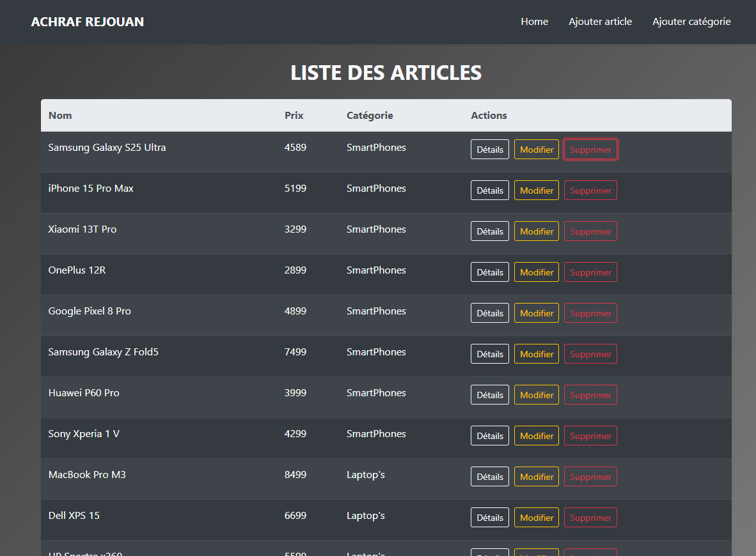Delete iPhone 15 Pro Max with Supprimer
This screenshot has height=556, width=756.
click(590, 190)
